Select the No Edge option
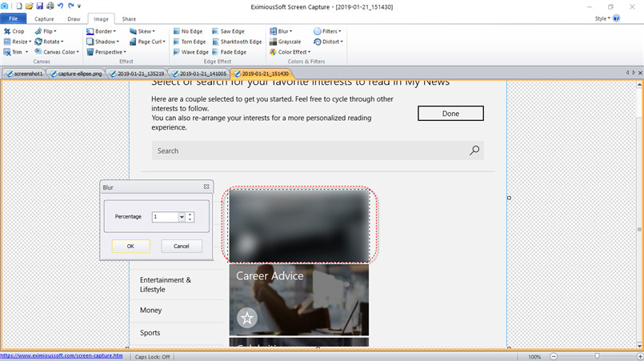 [188, 31]
